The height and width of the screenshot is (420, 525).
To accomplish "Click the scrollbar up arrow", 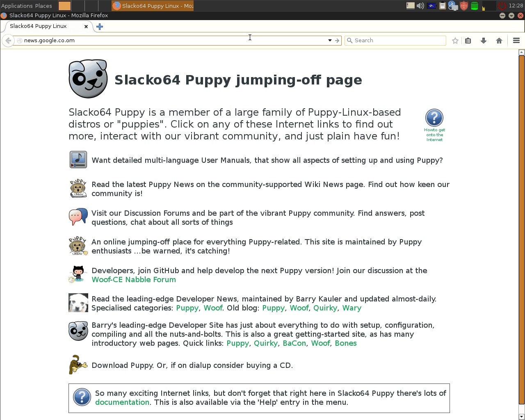I will (x=522, y=52).
